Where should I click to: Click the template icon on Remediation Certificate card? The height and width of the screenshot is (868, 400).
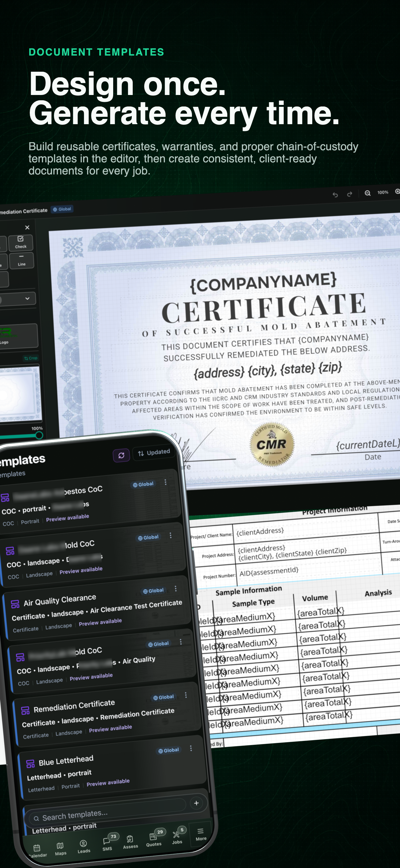tap(25, 711)
